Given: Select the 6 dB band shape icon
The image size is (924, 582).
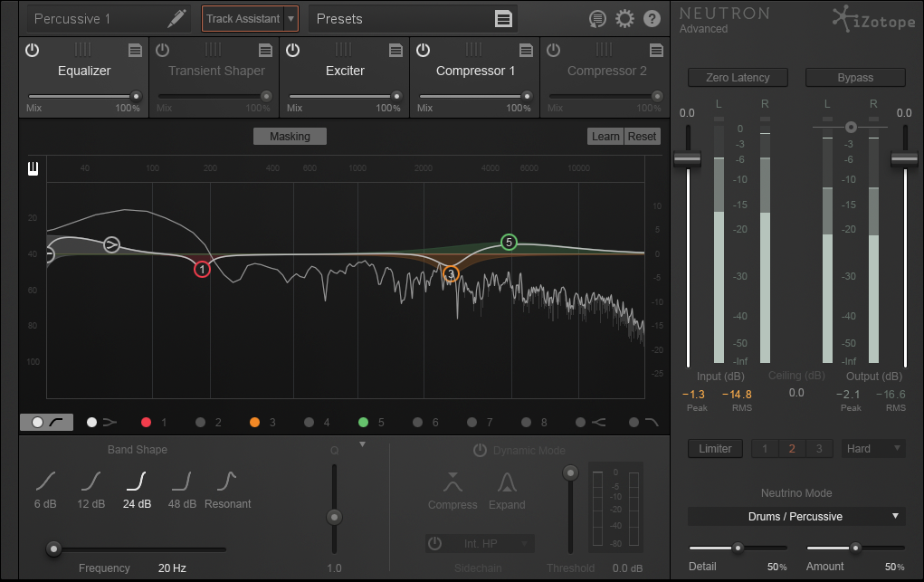Looking at the screenshot, I should (x=45, y=482).
